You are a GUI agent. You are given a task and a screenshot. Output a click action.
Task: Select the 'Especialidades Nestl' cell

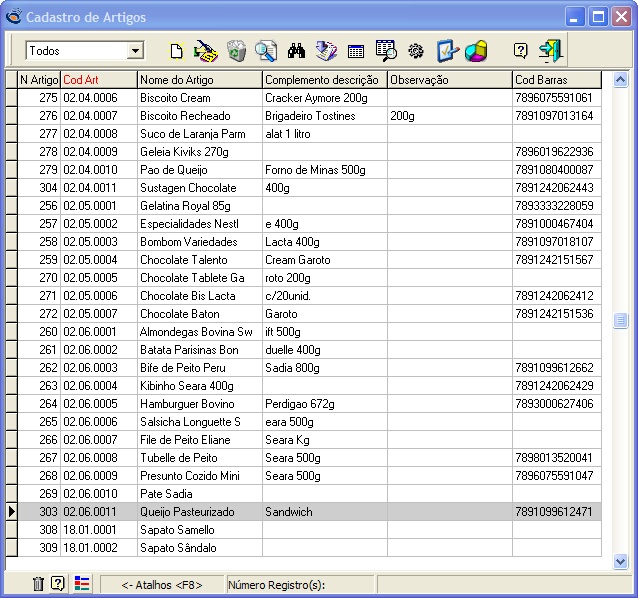pos(200,224)
